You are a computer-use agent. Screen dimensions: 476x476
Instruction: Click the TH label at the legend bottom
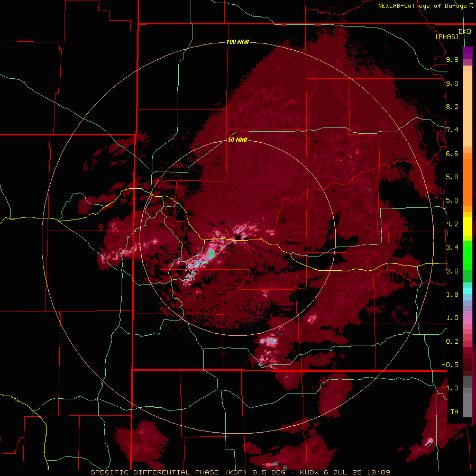(454, 412)
